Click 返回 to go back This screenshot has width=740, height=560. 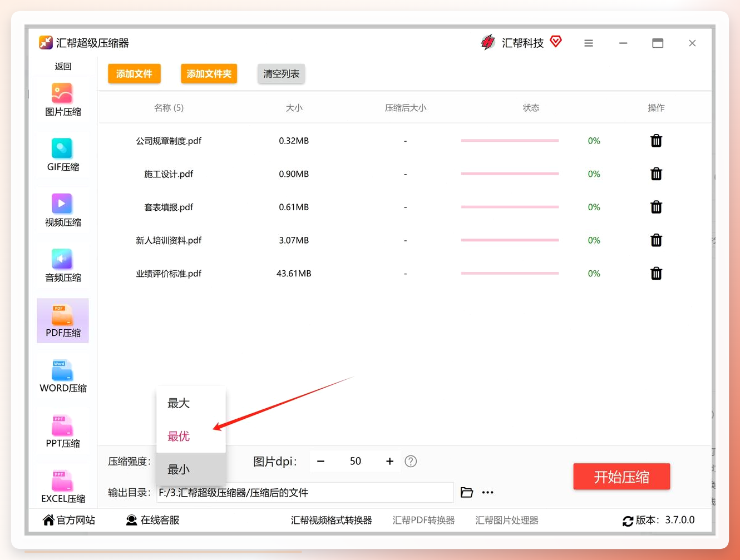click(63, 66)
